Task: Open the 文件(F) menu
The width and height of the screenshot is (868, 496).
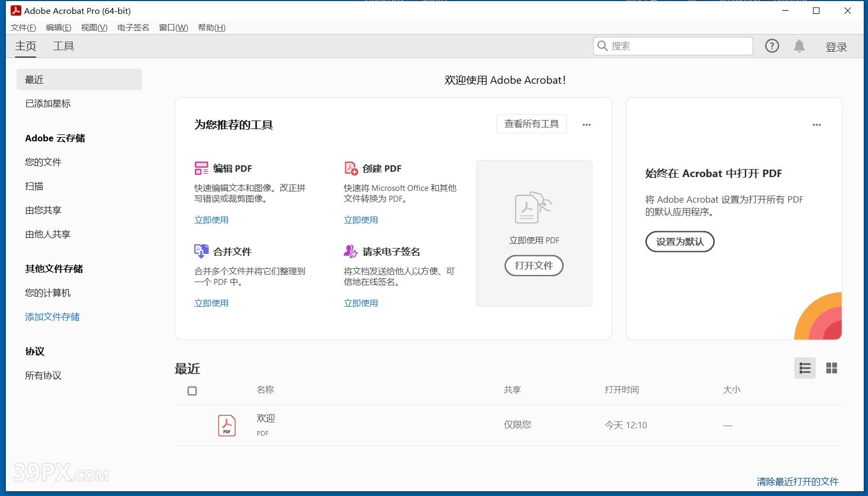Action: coord(23,28)
